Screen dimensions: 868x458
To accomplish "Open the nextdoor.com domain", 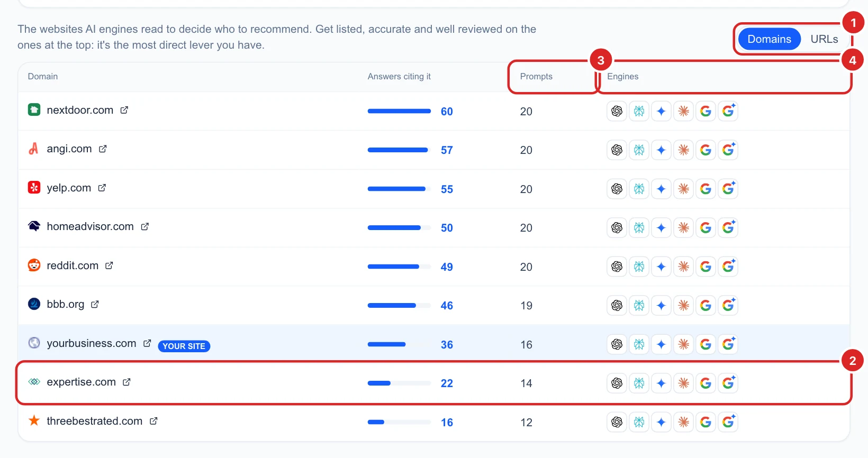I will tap(80, 110).
